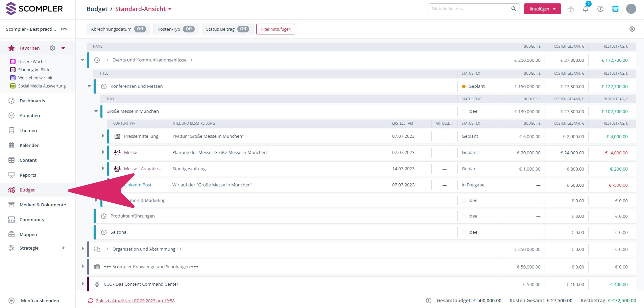
Task: Open the notifications bell icon
Action: [586, 9]
